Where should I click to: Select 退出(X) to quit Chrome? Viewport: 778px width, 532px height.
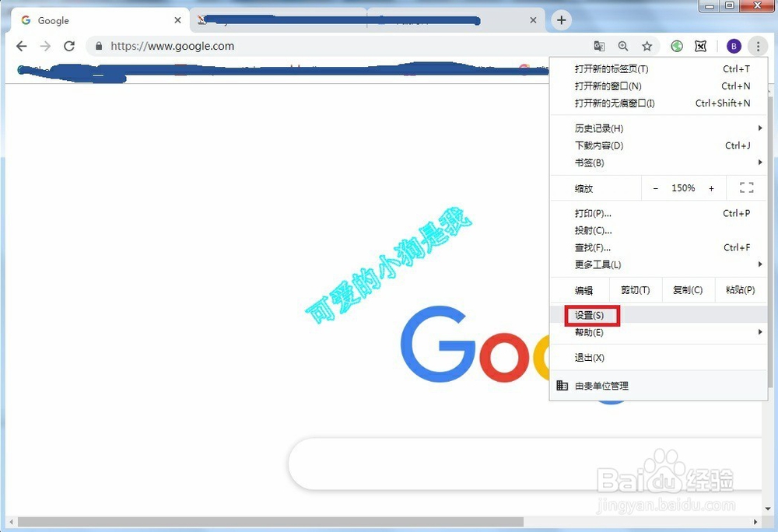[658, 358]
